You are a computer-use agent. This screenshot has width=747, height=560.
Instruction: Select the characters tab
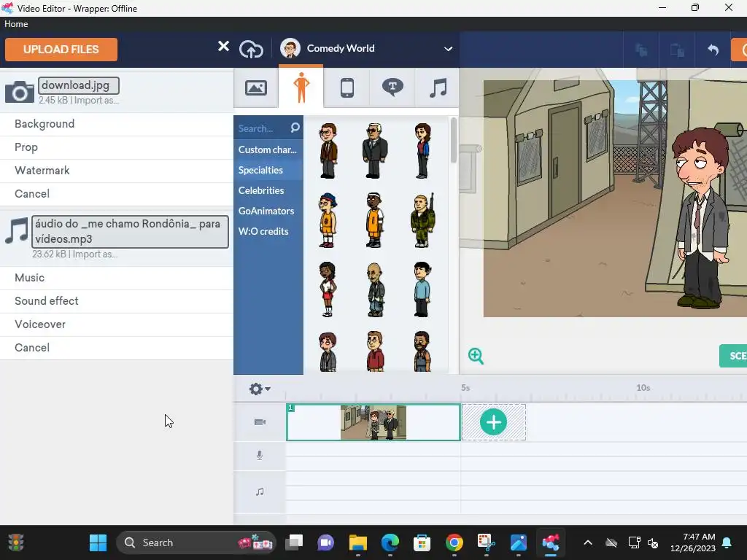tap(301, 87)
